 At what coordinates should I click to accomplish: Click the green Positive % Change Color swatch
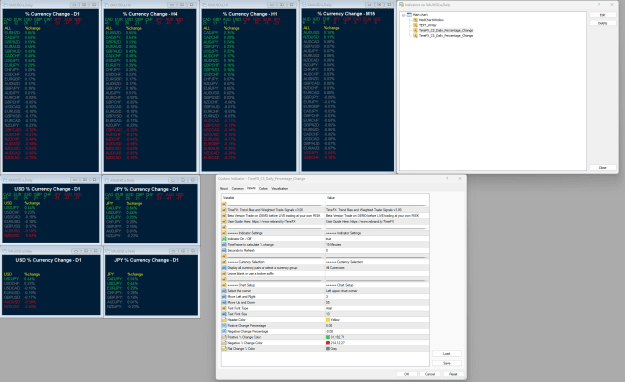point(328,337)
